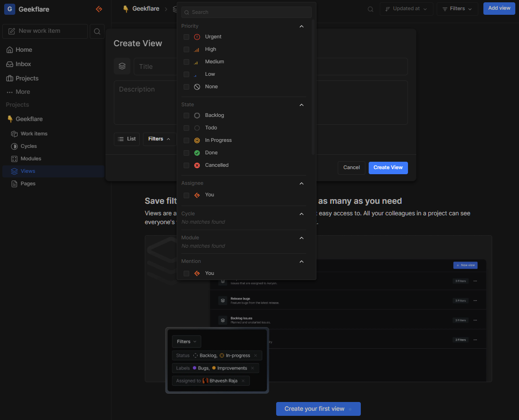Click the Urgent priority icon
Viewport: 519px width, 420px height.
point(197,37)
